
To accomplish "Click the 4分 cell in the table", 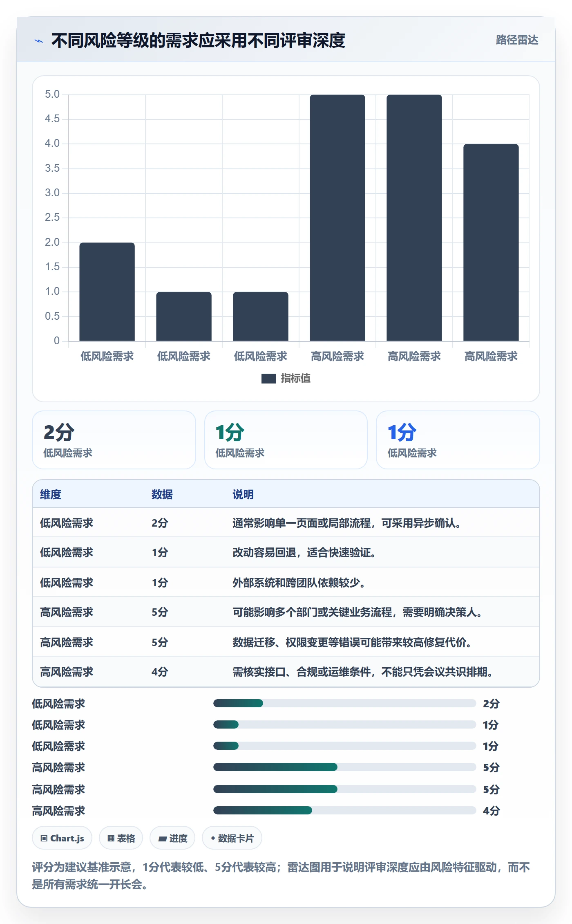I will (160, 672).
